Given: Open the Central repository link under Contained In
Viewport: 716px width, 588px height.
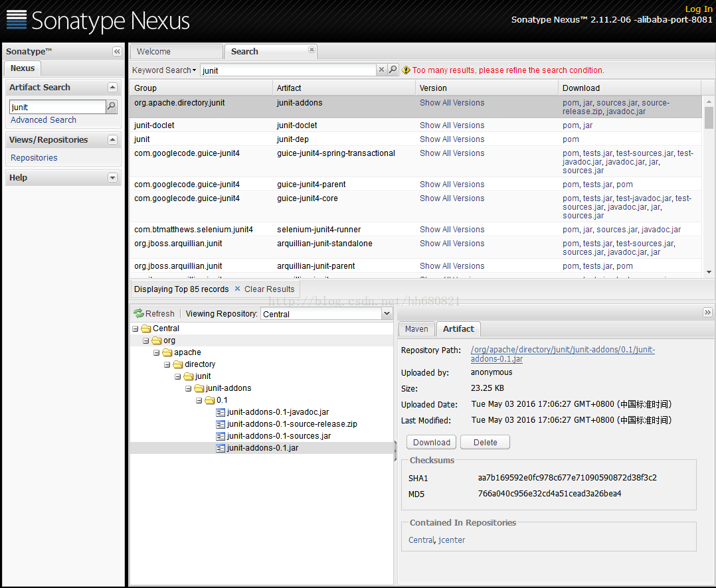Looking at the screenshot, I should tap(421, 540).
